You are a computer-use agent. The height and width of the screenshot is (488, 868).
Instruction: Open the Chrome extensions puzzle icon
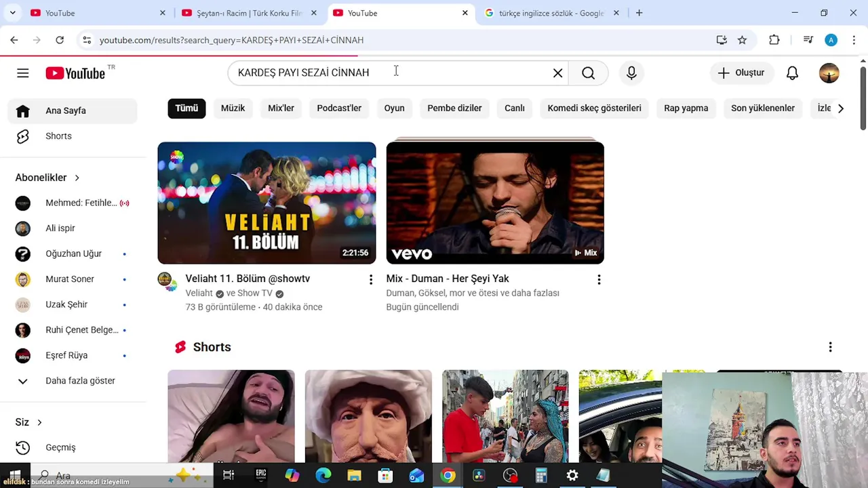(774, 40)
